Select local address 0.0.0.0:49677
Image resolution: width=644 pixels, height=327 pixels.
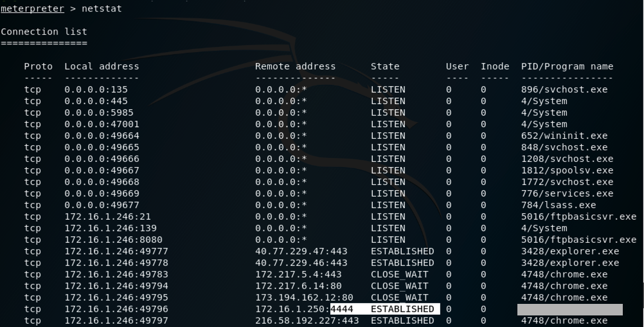[102, 205]
